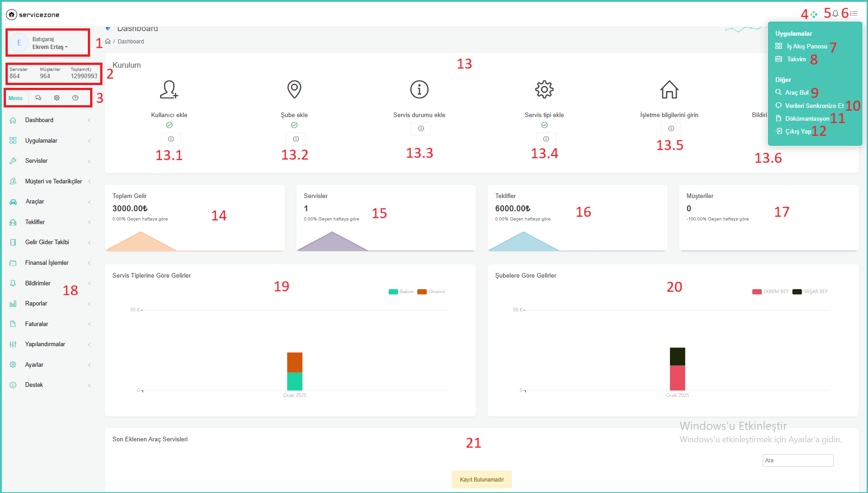Expand the Servisler sidebar chevron
Screen dimensions: 868x493
(x=89, y=161)
